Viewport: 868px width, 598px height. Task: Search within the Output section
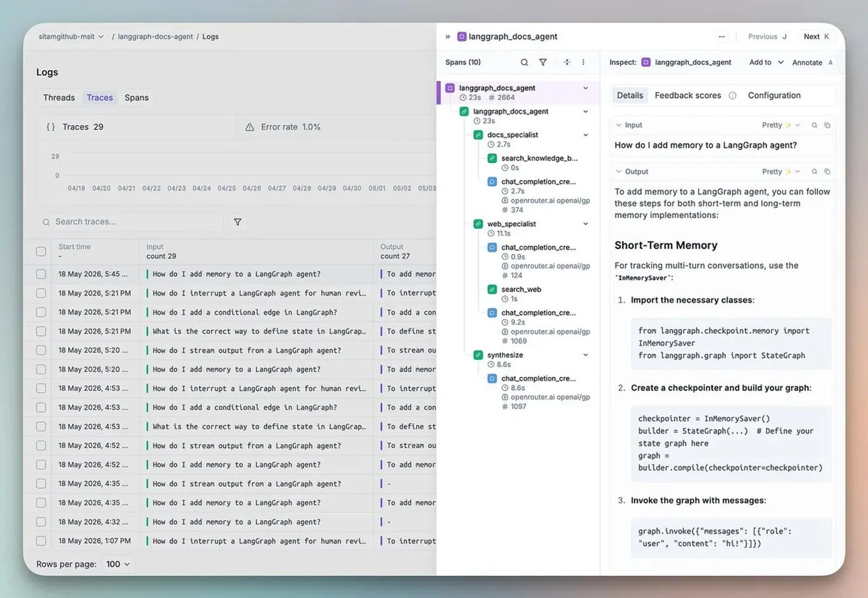[814, 171]
